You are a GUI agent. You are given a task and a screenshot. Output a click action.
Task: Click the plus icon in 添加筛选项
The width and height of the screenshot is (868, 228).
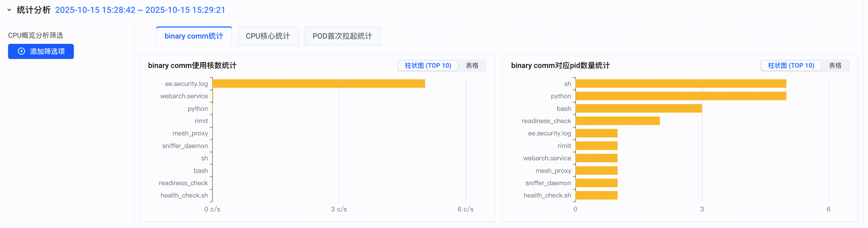[21, 51]
